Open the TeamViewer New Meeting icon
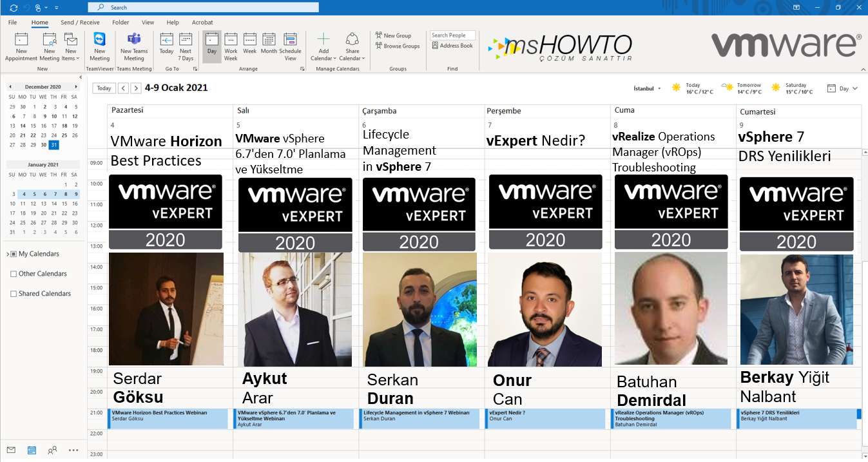 click(99, 39)
